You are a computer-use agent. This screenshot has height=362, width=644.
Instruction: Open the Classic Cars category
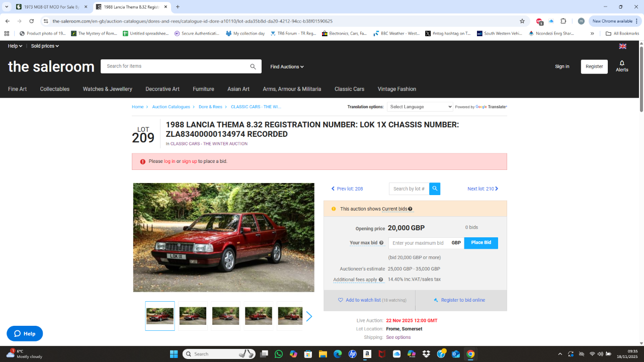point(349,89)
